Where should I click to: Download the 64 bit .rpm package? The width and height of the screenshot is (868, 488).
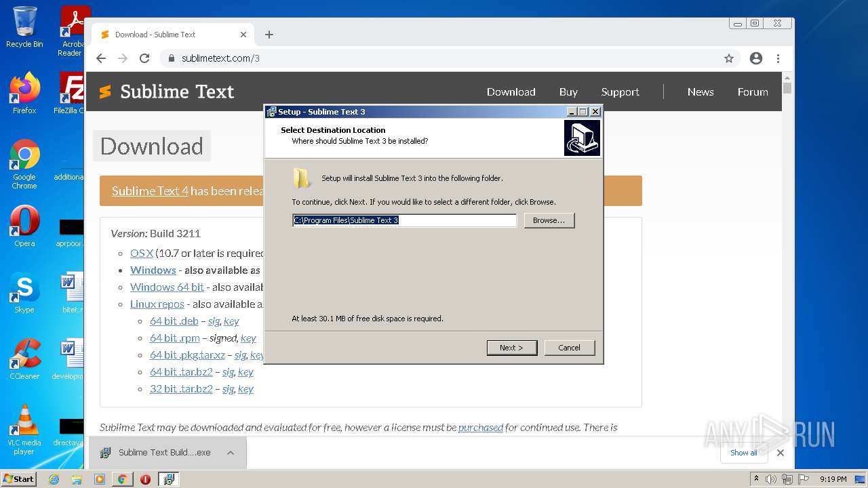pyautogui.click(x=175, y=338)
